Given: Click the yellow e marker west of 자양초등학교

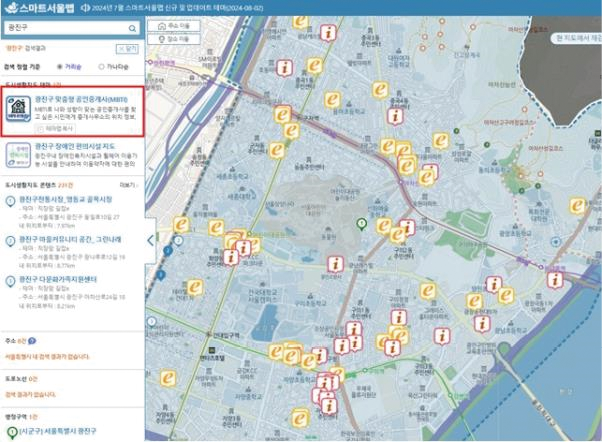Looking at the screenshot, I should tap(168, 378).
